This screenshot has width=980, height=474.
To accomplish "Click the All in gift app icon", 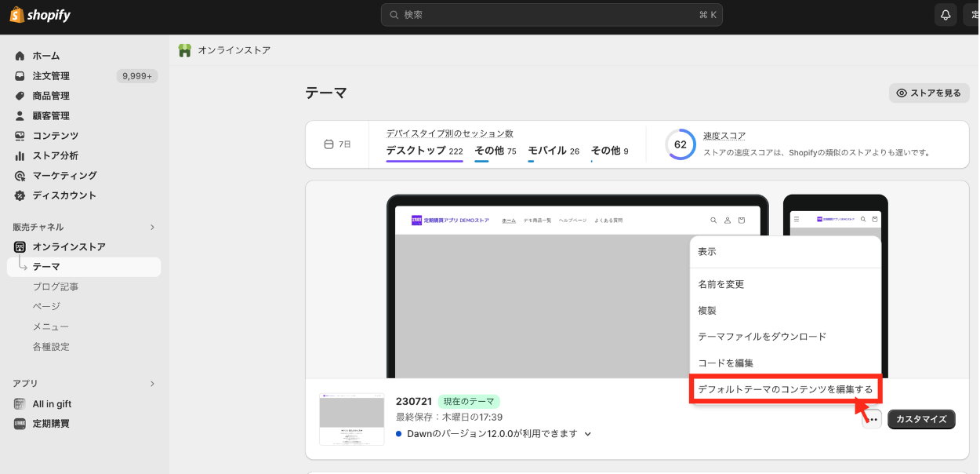I will (x=20, y=404).
